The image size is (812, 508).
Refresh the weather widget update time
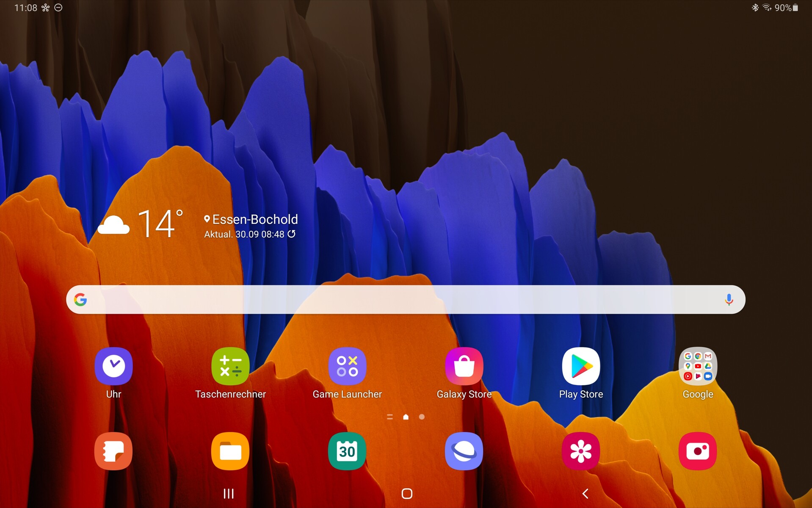[x=292, y=234]
